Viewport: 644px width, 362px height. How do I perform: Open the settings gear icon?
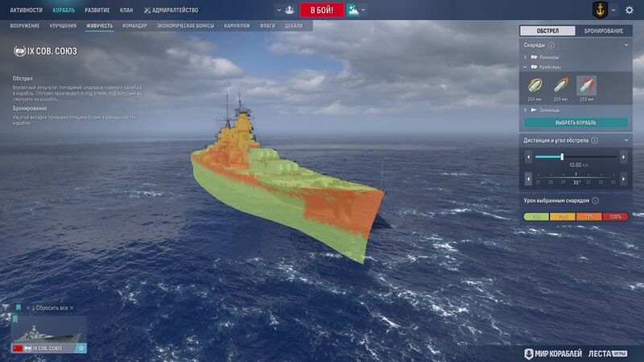coord(629,10)
